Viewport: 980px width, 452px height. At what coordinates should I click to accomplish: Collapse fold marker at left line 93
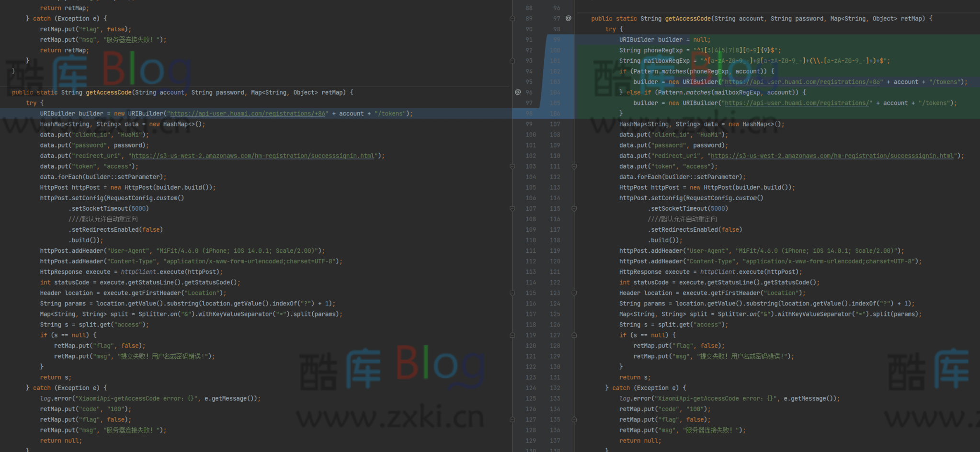click(x=512, y=61)
